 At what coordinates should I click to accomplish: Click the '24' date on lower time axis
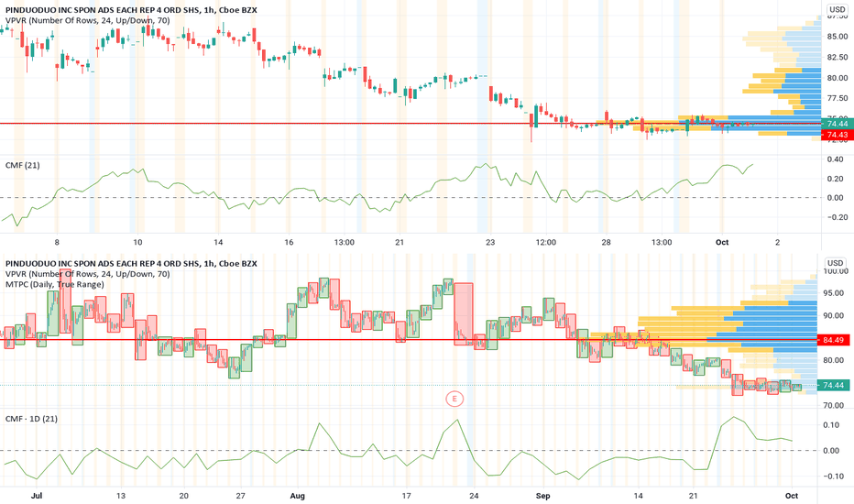[x=474, y=496]
